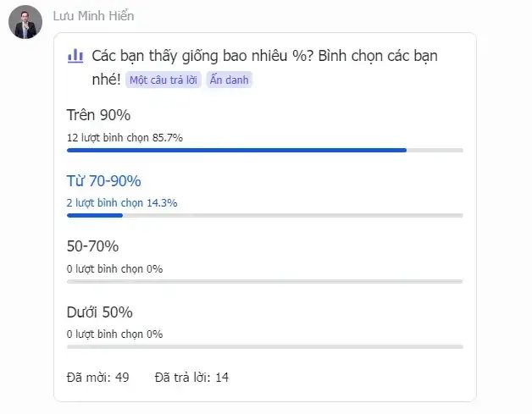Open Lưu Minh Hiển's profile avatar
The width and height of the screenshot is (532, 414).
tap(25, 22)
